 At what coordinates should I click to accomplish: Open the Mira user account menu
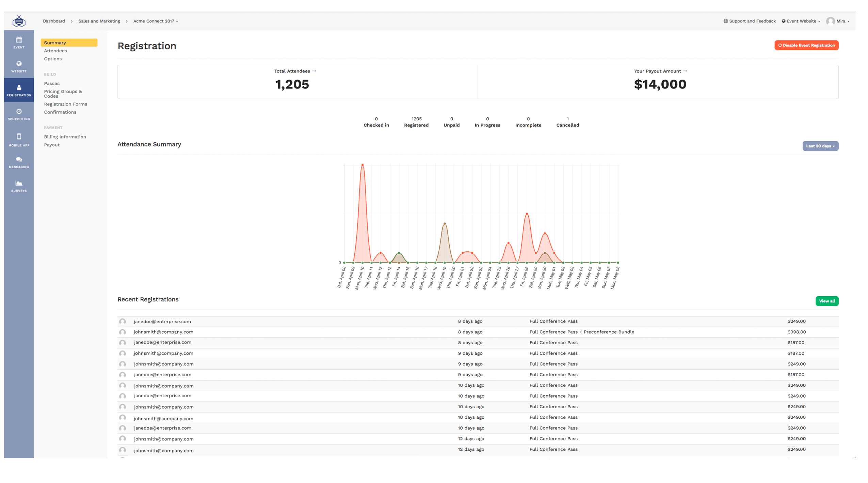coord(838,21)
